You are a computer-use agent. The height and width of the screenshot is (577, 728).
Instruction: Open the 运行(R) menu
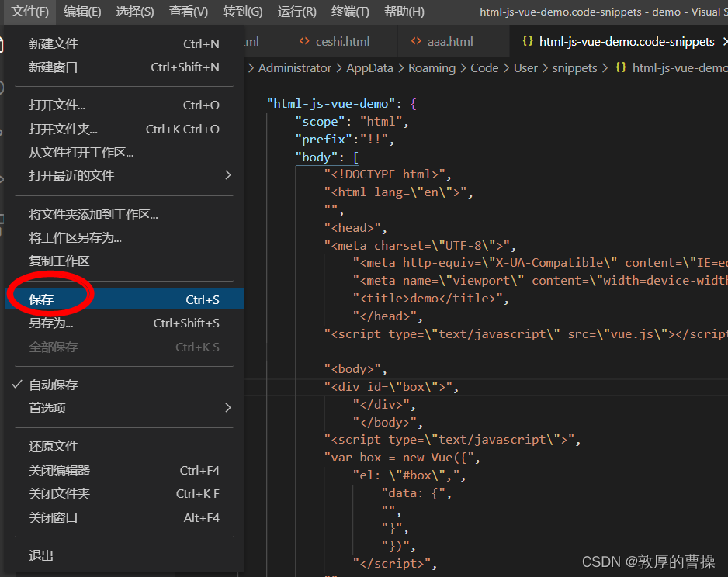click(296, 12)
